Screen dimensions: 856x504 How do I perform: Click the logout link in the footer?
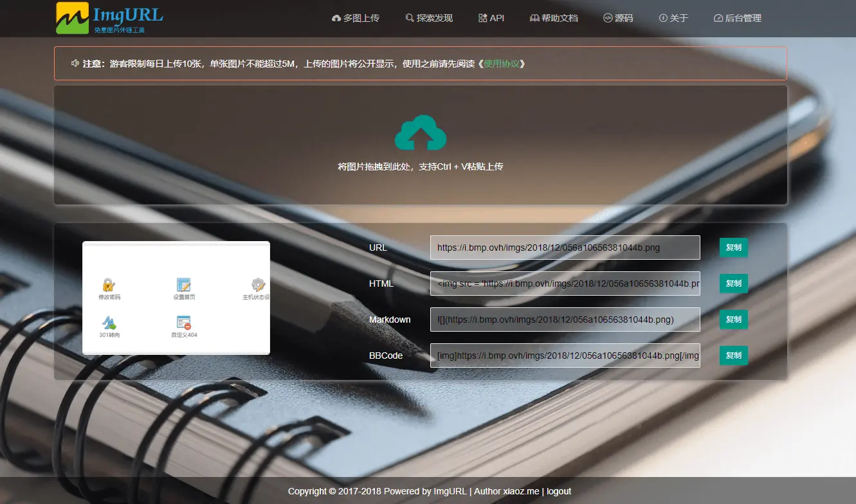point(559,491)
